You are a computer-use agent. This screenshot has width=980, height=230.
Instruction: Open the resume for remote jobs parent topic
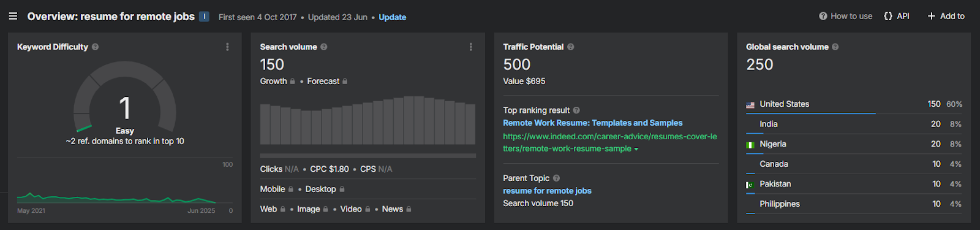(547, 191)
